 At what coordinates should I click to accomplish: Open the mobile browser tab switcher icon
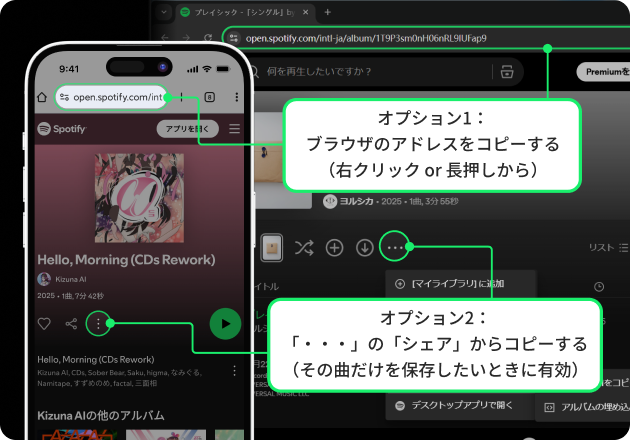pyautogui.click(x=209, y=97)
